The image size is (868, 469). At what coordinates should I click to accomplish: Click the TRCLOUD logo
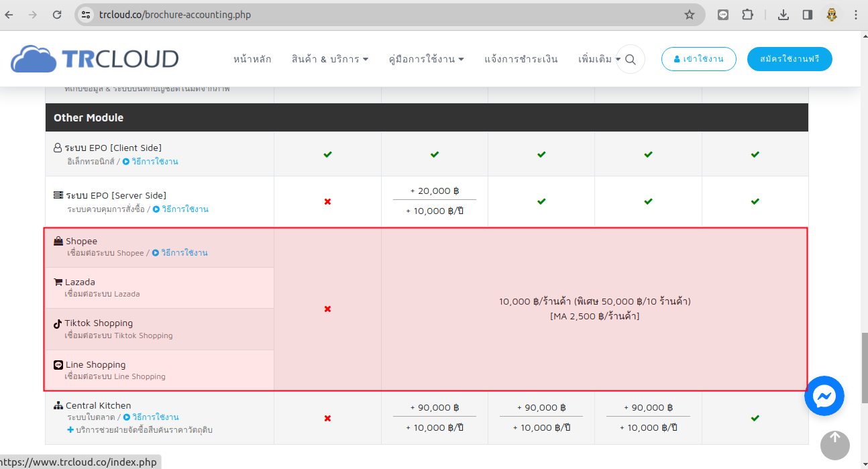pyautogui.click(x=95, y=59)
